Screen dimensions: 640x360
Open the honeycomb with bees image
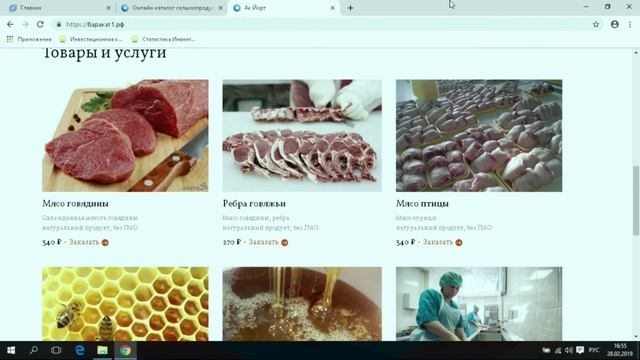tap(125, 304)
